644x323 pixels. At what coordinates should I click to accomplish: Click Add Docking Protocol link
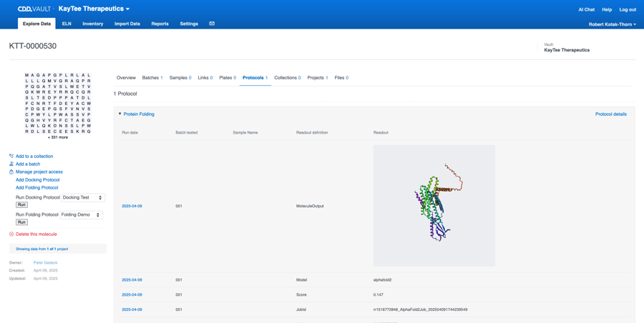[x=37, y=180]
